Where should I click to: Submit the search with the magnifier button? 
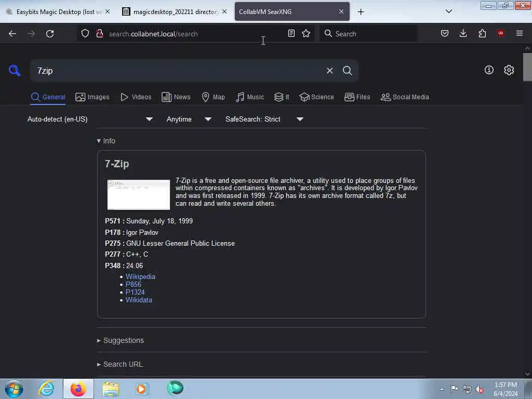click(347, 71)
